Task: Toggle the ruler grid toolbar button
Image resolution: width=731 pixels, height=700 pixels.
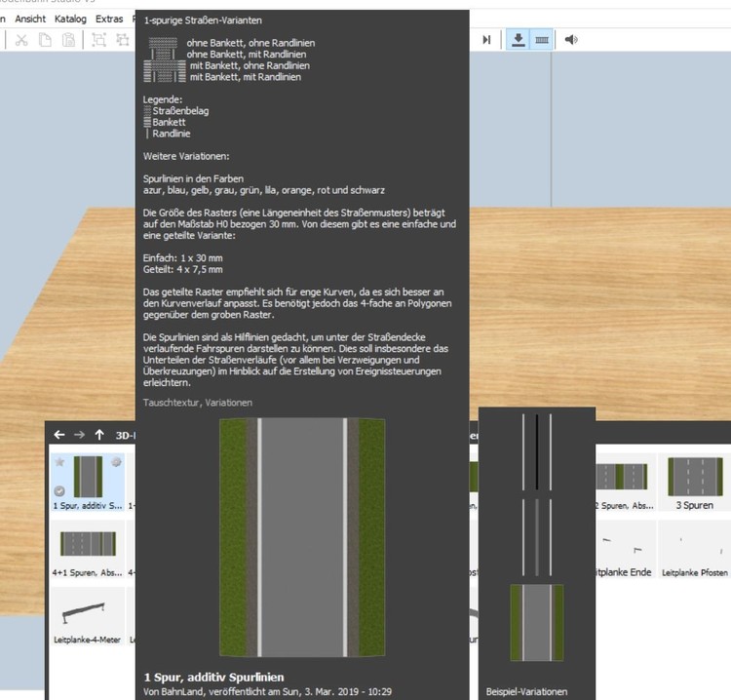Action: (542, 40)
